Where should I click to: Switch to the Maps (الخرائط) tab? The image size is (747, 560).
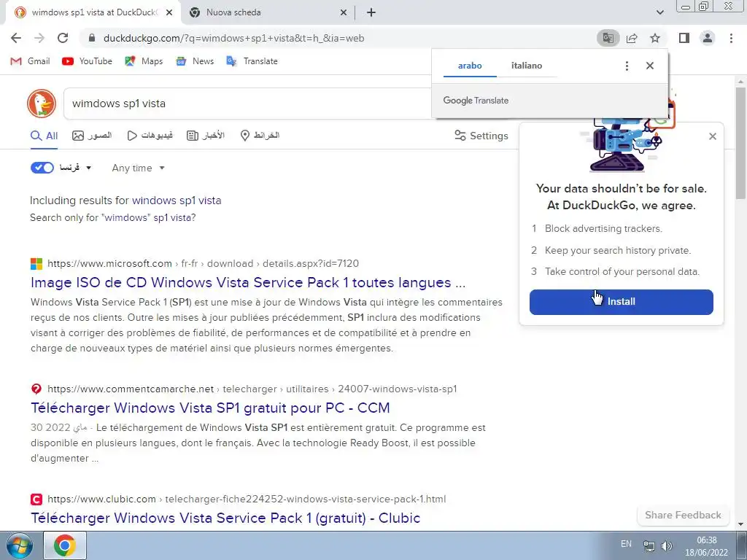point(260,136)
